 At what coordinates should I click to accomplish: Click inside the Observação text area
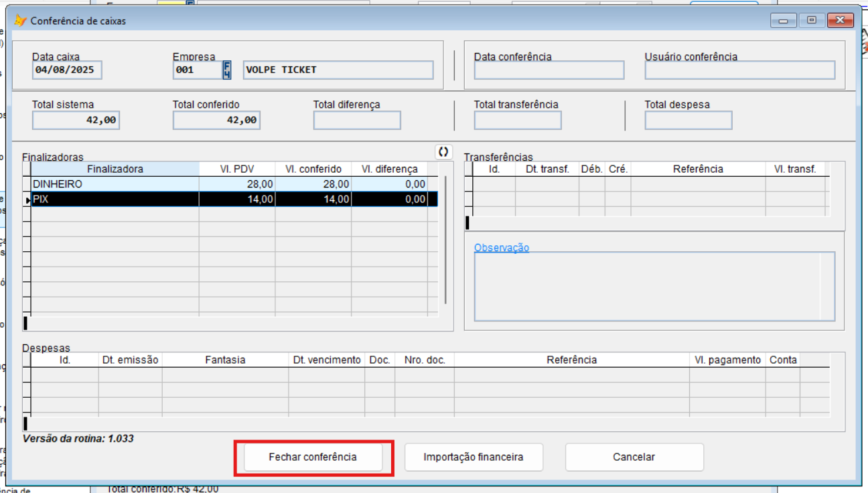coord(646,287)
